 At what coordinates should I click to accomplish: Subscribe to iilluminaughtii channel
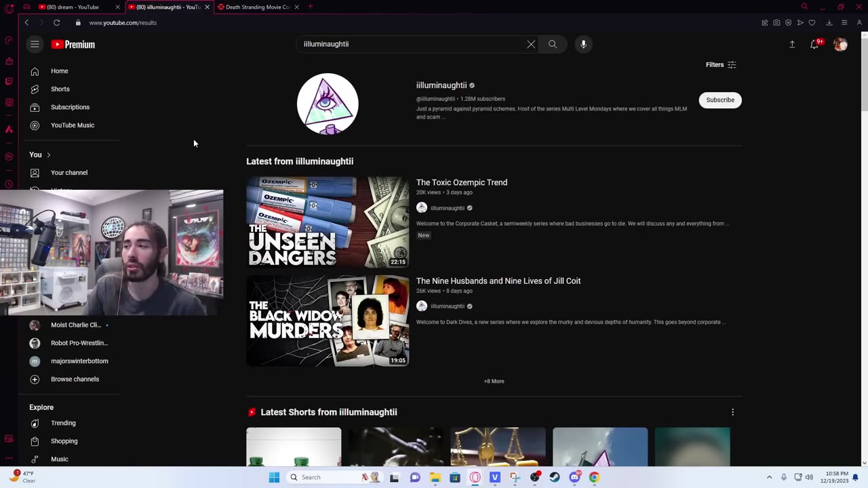coord(720,100)
